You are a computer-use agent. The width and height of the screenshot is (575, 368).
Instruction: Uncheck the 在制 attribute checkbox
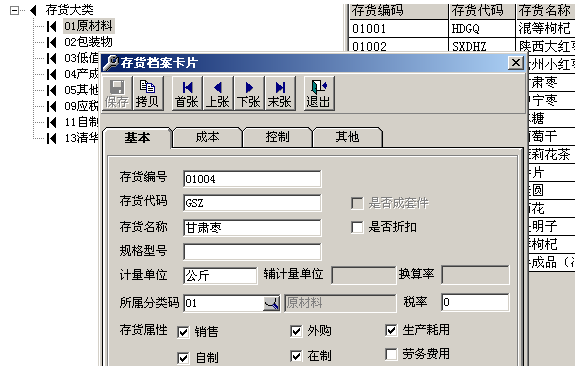296,356
